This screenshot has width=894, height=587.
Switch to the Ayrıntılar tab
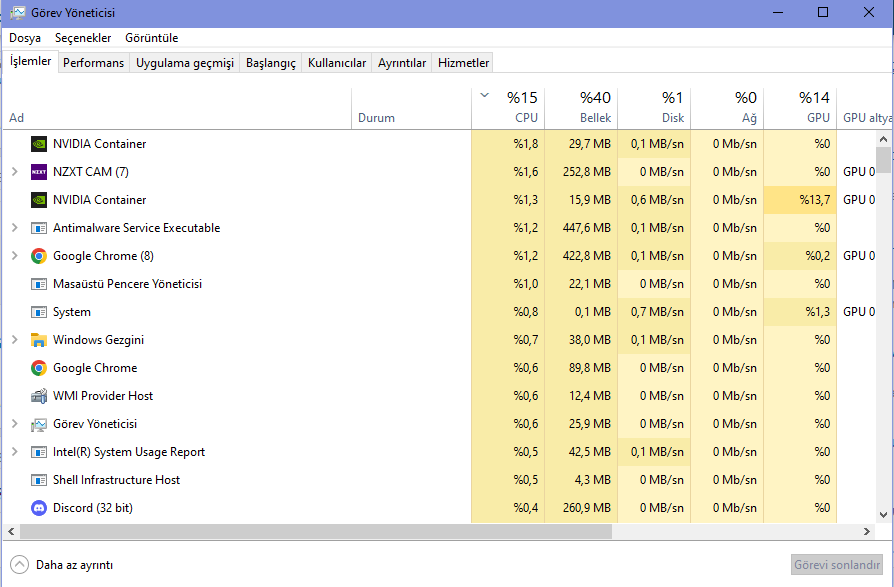[402, 63]
